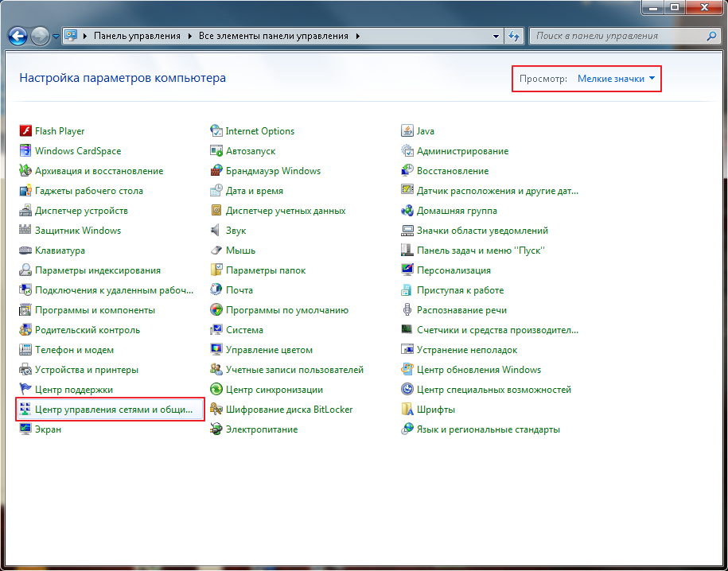Viewport: 728px width, 571px height.
Task: Open Архивация и восстановление
Action: click(x=91, y=171)
